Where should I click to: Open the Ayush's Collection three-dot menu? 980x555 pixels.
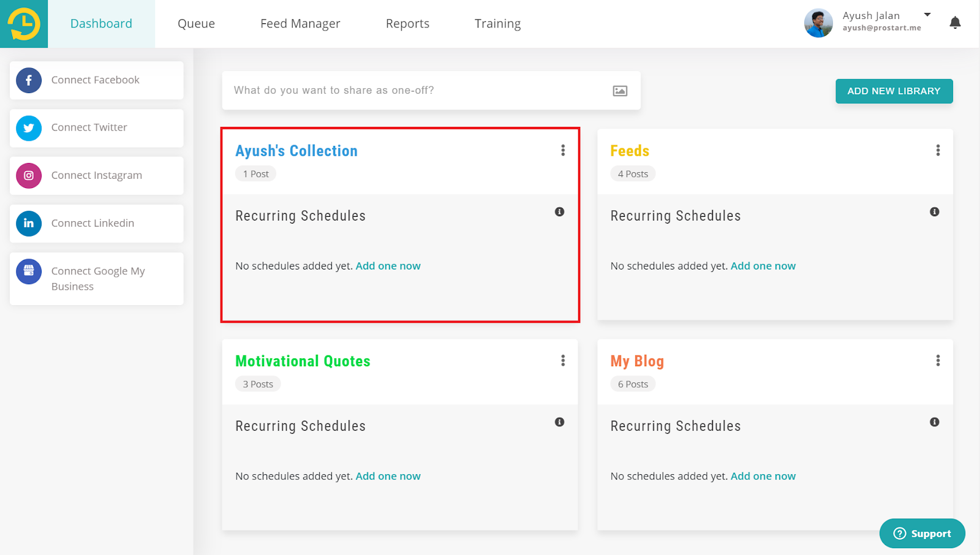point(563,151)
